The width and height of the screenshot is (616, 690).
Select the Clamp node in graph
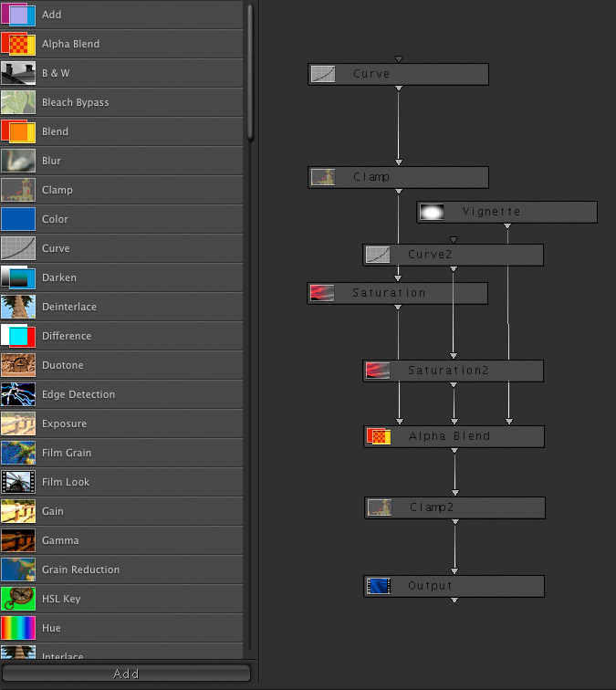pyautogui.click(x=398, y=177)
